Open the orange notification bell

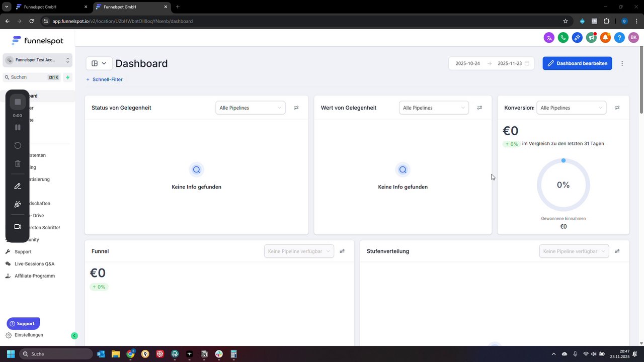click(605, 38)
